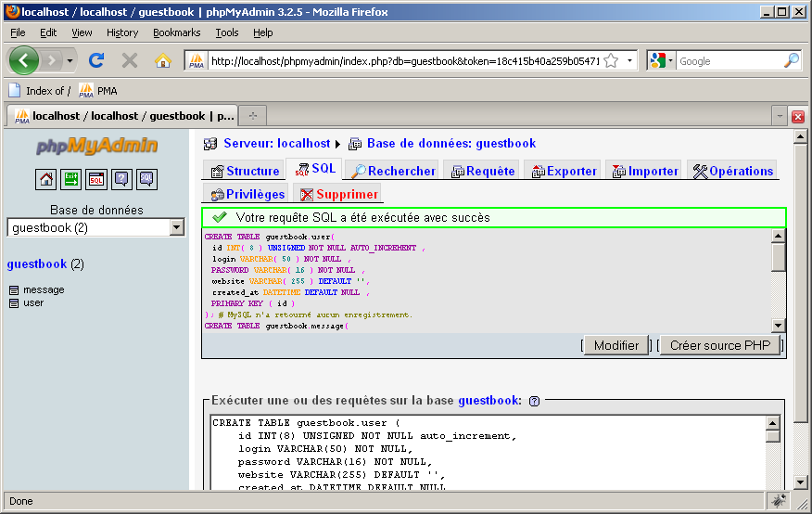Screen dimensions: 812x514
Task: Click the browse icon beside user table
Action: pyautogui.click(x=14, y=303)
